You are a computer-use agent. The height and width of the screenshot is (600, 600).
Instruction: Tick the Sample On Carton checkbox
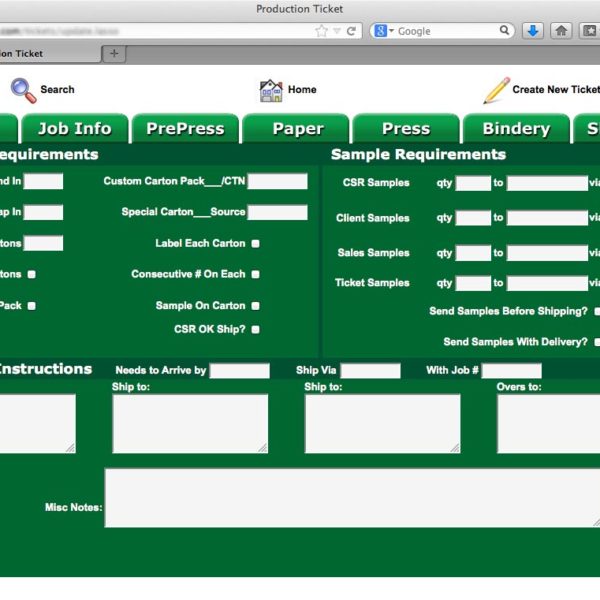click(x=256, y=306)
